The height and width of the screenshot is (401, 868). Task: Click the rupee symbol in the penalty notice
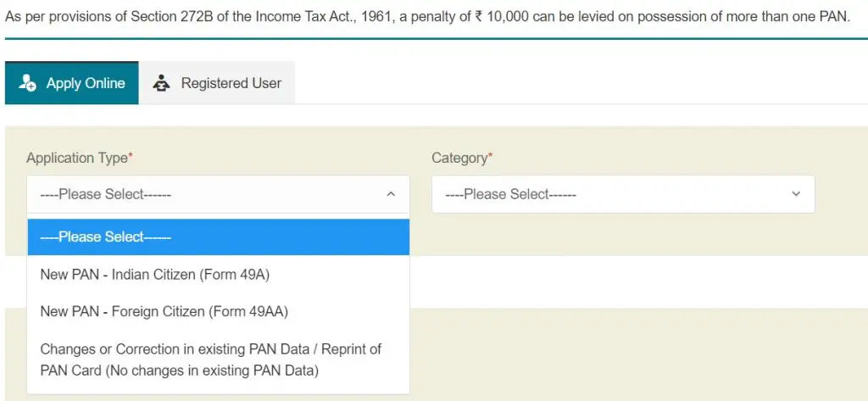pos(478,17)
